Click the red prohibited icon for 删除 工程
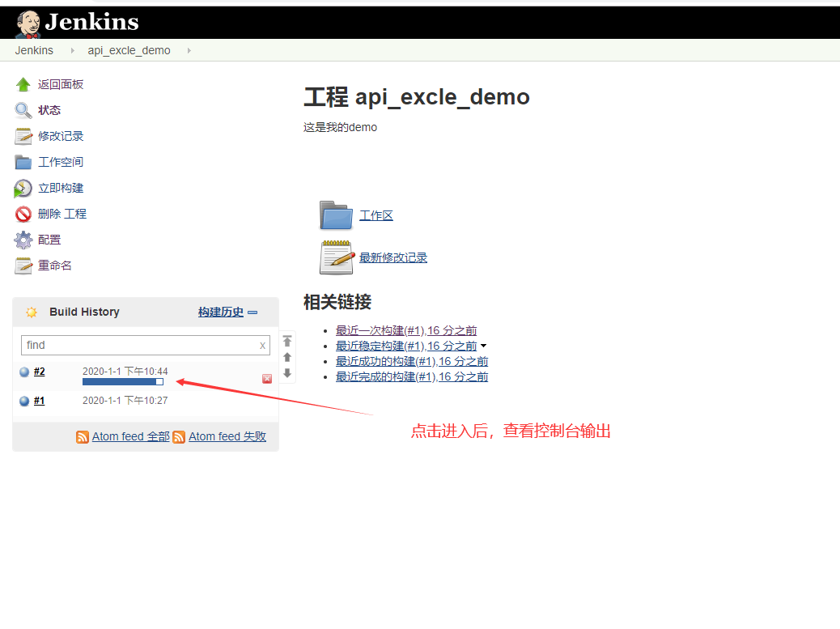 [x=23, y=215]
